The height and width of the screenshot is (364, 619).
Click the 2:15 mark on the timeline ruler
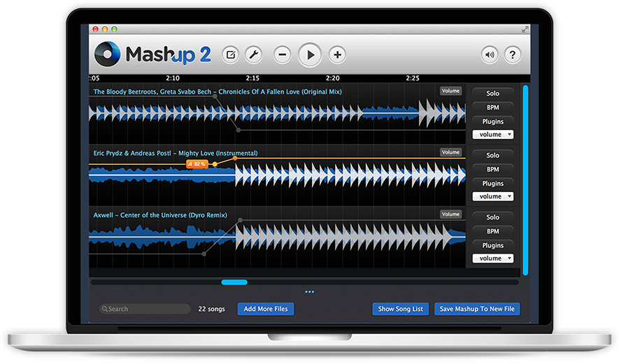point(252,78)
